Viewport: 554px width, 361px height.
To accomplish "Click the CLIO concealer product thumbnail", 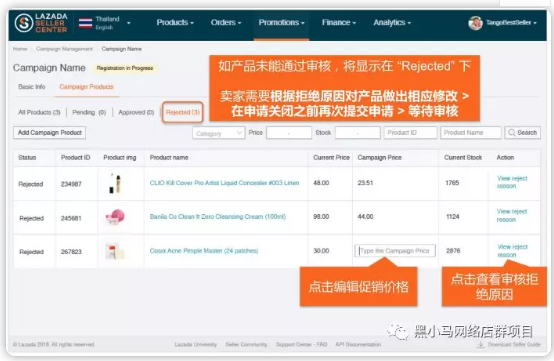I will [116, 183].
